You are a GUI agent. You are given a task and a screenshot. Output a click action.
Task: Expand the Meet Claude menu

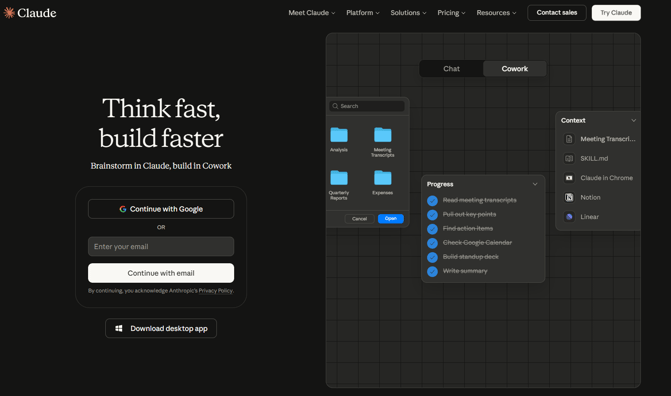[312, 13]
